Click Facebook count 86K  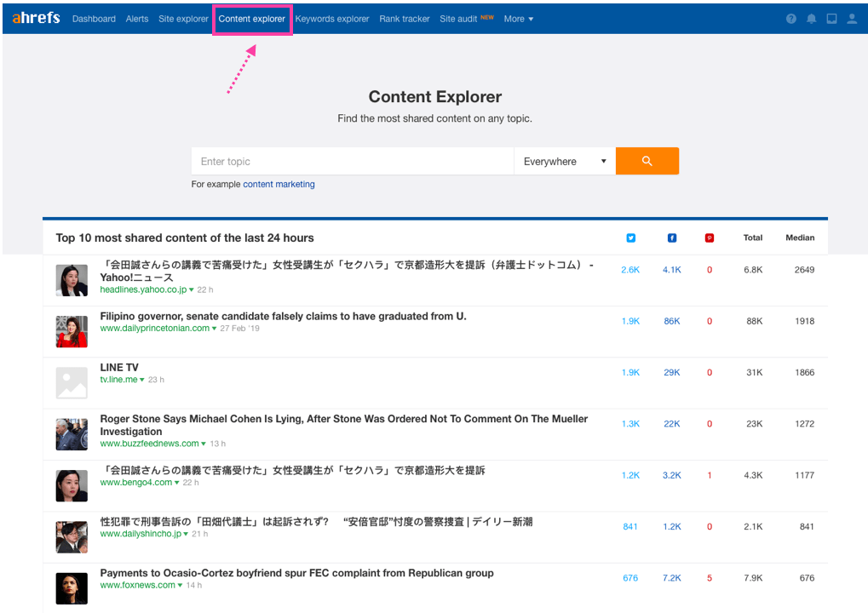(672, 322)
